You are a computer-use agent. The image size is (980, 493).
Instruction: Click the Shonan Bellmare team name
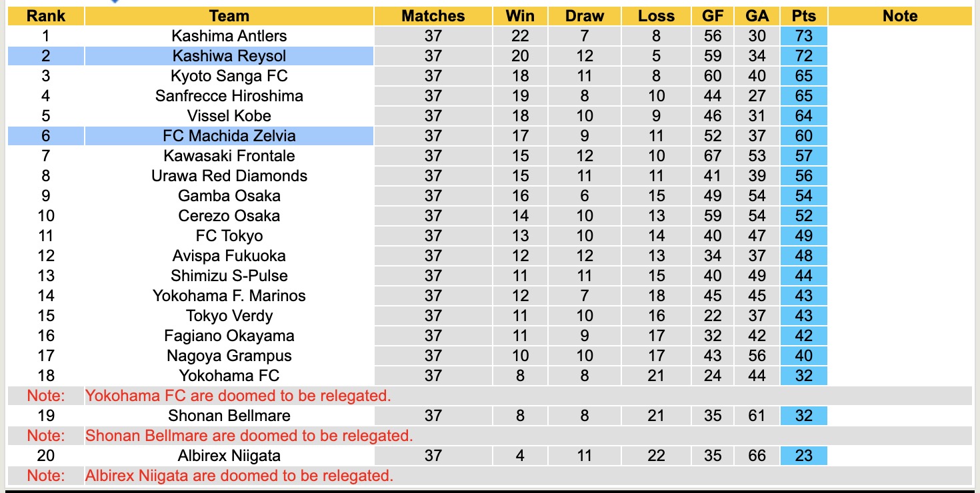pyautogui.click(x=229, y=416)
